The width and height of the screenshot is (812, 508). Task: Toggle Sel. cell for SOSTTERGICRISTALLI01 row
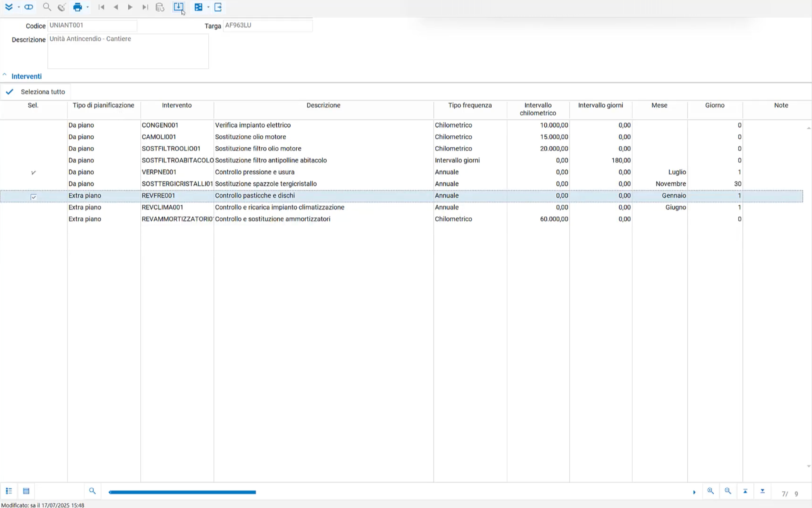pyautogui.click(x=33, y=184)
